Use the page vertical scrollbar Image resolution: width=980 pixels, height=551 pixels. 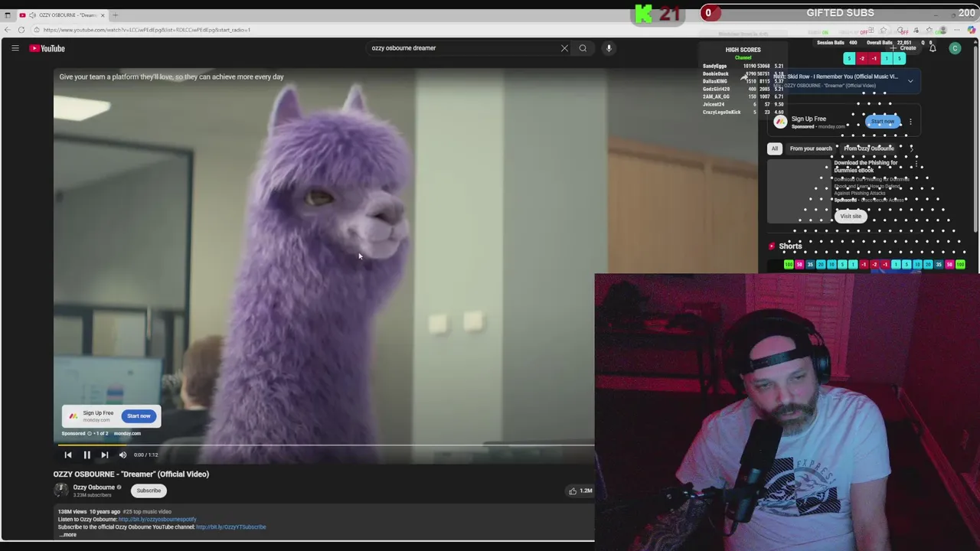coord(975,138)
